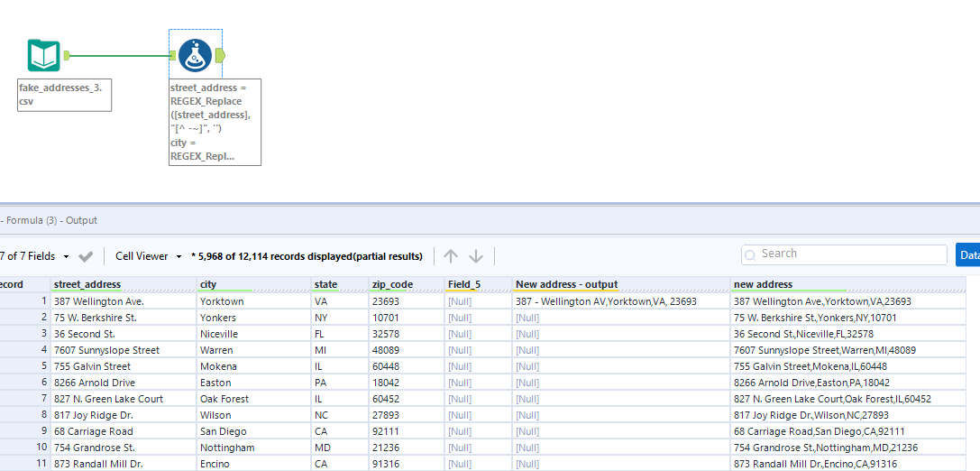Select the Encino city cell
980x471 pixels.
point(254,464)
